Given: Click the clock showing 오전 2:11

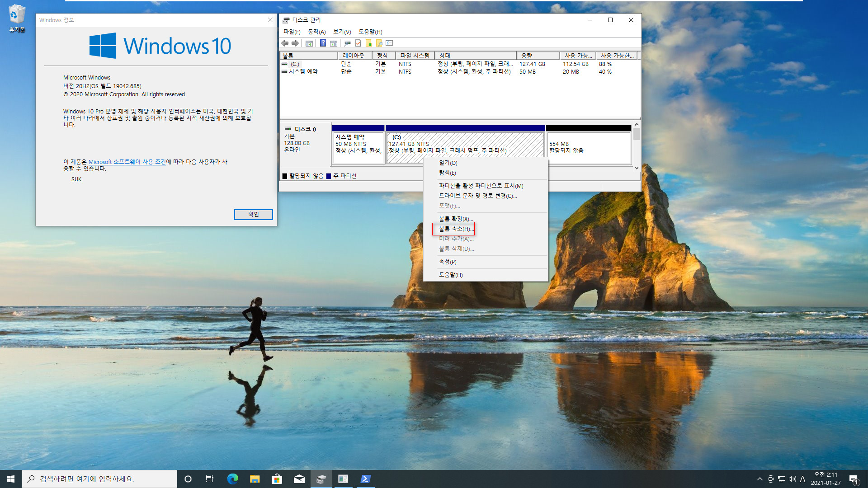Looking at the screenshot, I should click(x=826, y=475).
